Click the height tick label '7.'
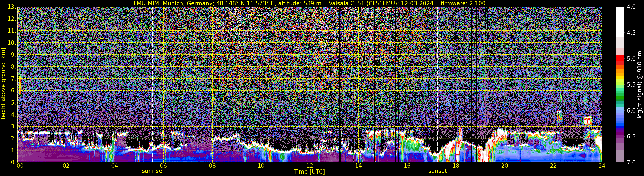This screenshot has height=176, width=644. click(x=13, y=79)
